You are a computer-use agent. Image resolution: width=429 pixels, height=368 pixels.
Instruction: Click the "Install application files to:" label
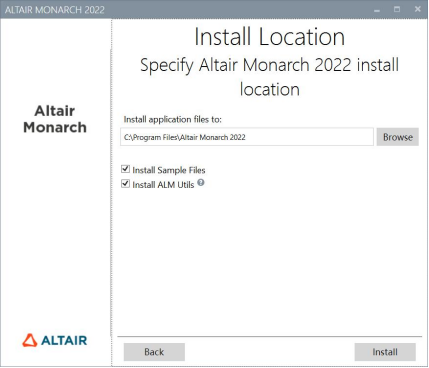pos(173,119)
